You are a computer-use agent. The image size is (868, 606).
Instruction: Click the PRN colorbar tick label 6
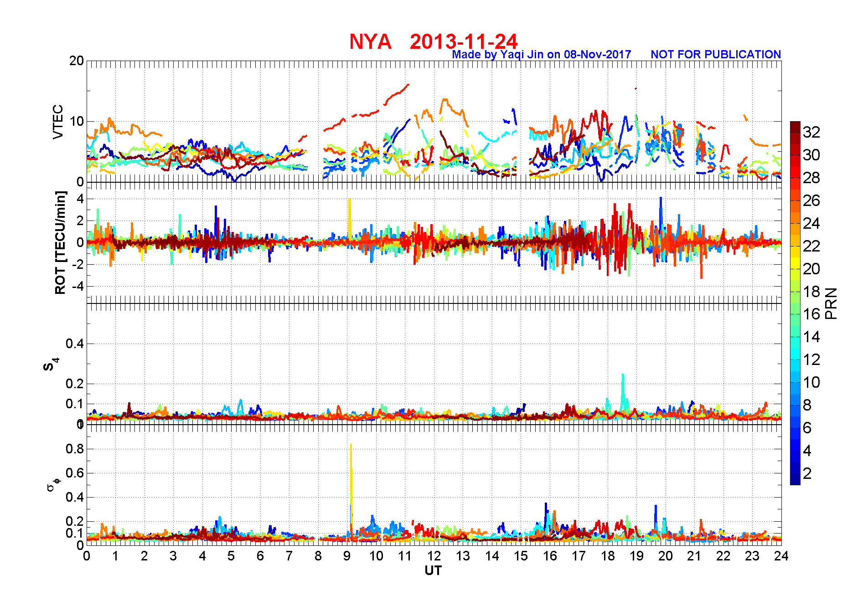(807, 428)
